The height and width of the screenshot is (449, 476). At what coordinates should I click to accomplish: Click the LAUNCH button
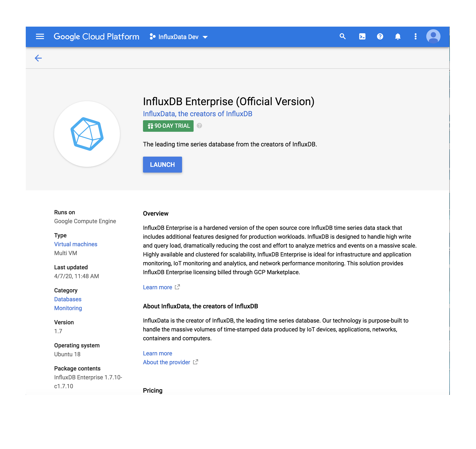(162, 165)
